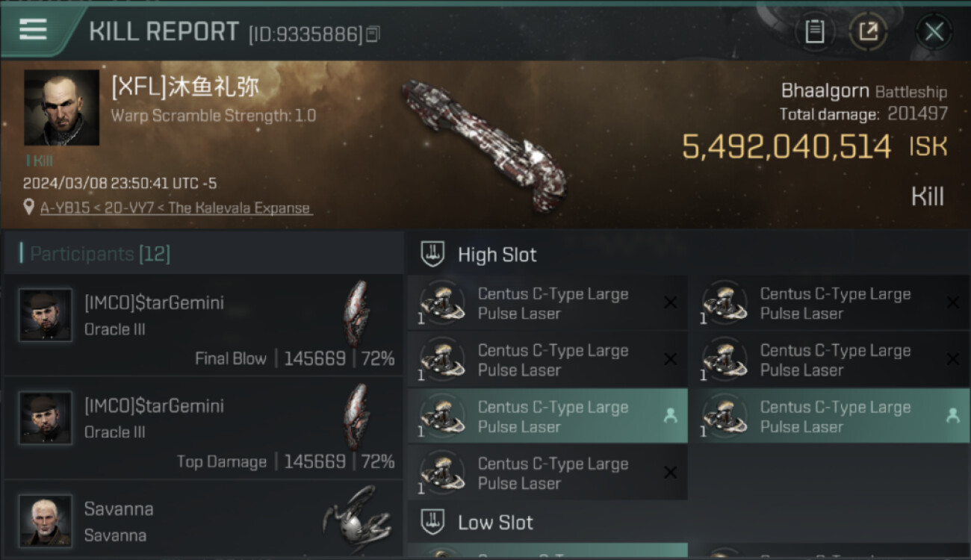Image resolution: width=971 pixels, height=560 pixels.
Task: Click the clipboard report icon
Action: (x=814, y=32)
